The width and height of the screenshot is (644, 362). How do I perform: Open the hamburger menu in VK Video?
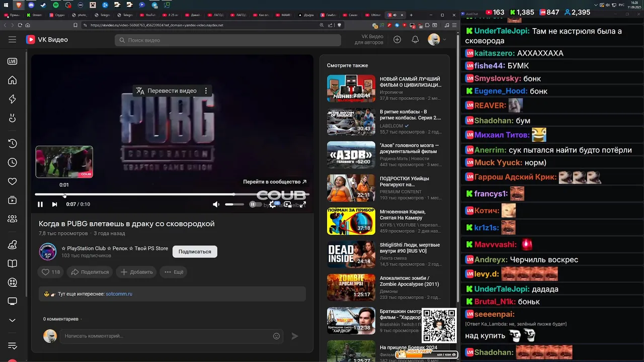click(13, 40)
